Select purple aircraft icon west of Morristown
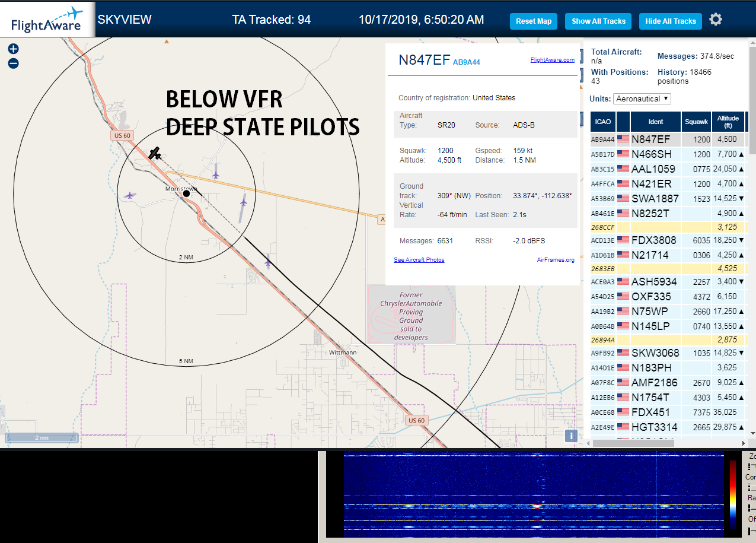 point(130,195)
